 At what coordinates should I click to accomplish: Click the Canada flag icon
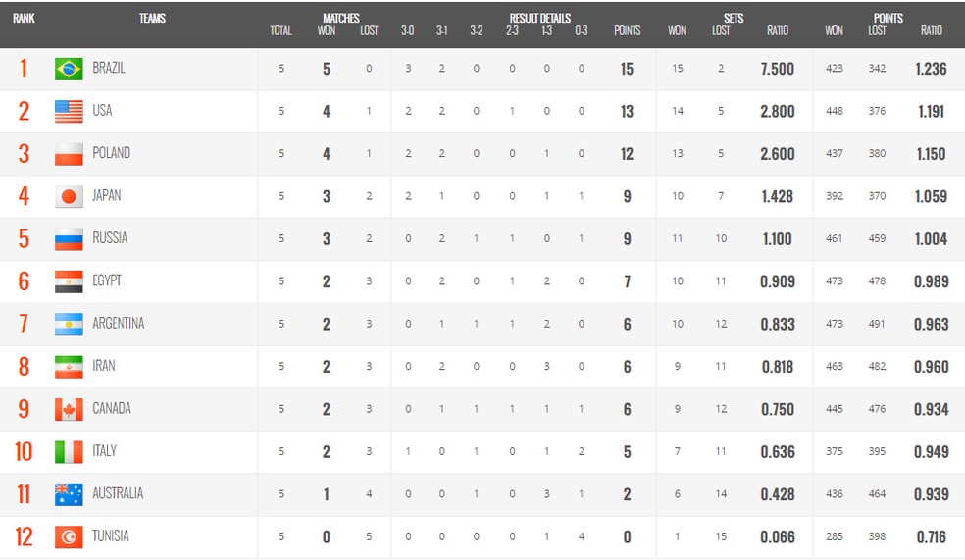(x=69, y=409)
